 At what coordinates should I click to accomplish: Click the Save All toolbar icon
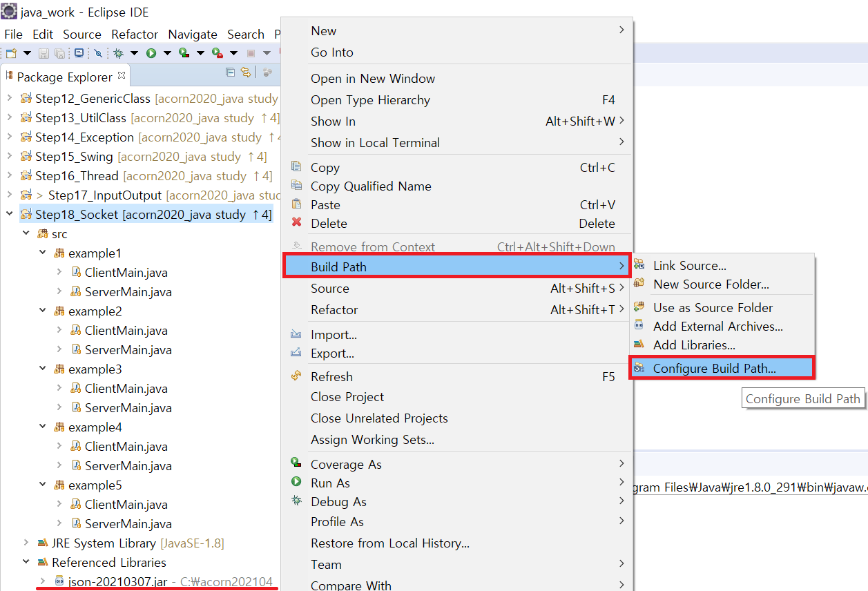(60, 53)
